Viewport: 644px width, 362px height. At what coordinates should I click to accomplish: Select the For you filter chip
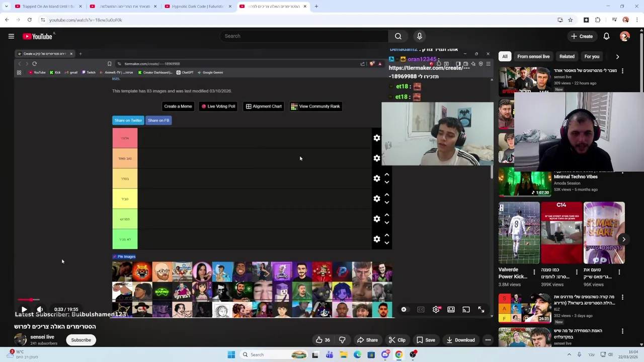pos(592,56)
